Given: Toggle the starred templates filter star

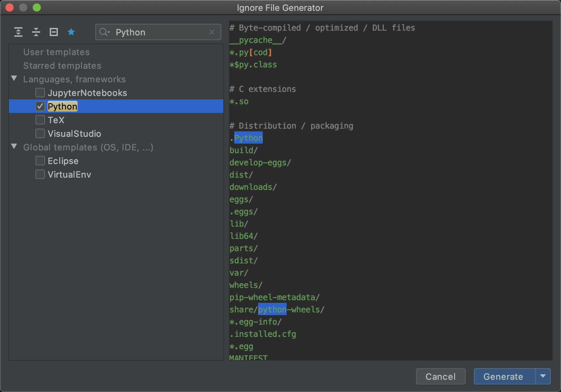Looking at the screenshot, I should [71, 32].
